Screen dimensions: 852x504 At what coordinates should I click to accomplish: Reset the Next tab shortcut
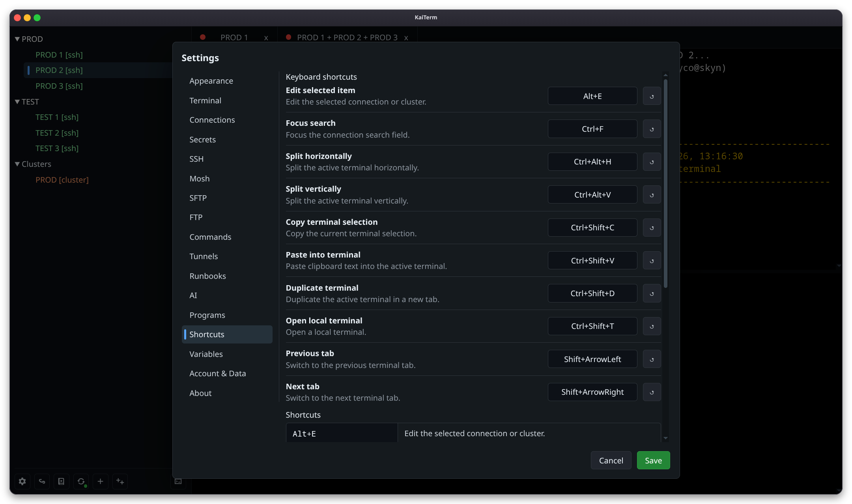652,392
